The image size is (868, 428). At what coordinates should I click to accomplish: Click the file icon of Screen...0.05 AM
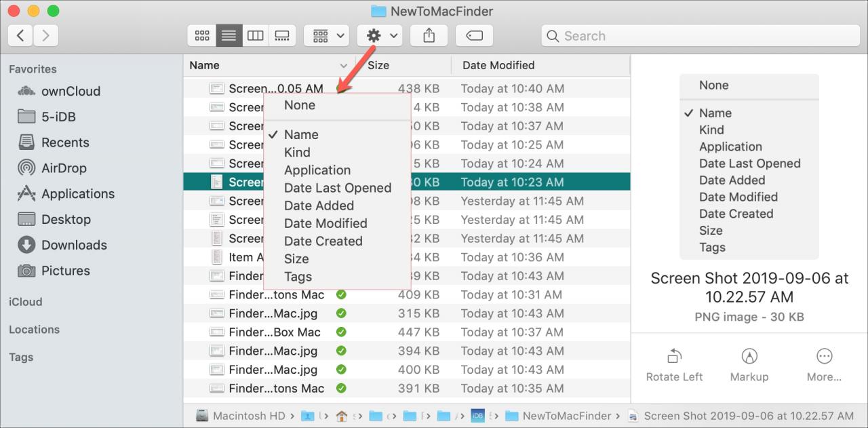pyautogui.click(x=216, y=88)
